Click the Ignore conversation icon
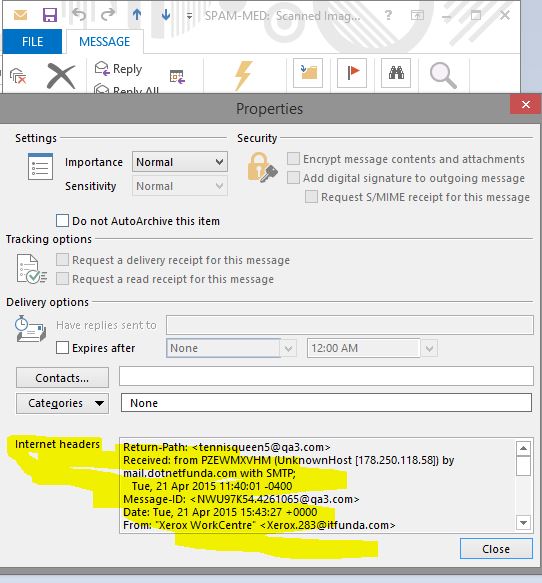Screen dimensions: 542x583 tap(18, 76)
